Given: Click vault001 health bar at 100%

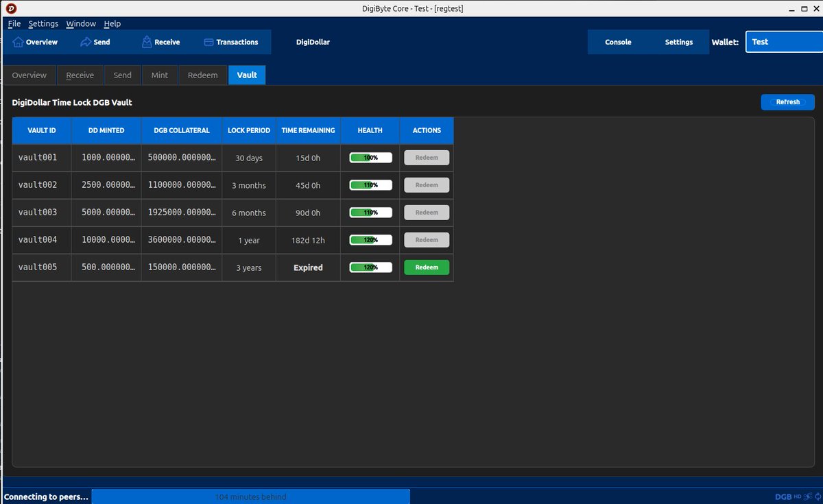Looking at the screenshot, I should [371, 158].
